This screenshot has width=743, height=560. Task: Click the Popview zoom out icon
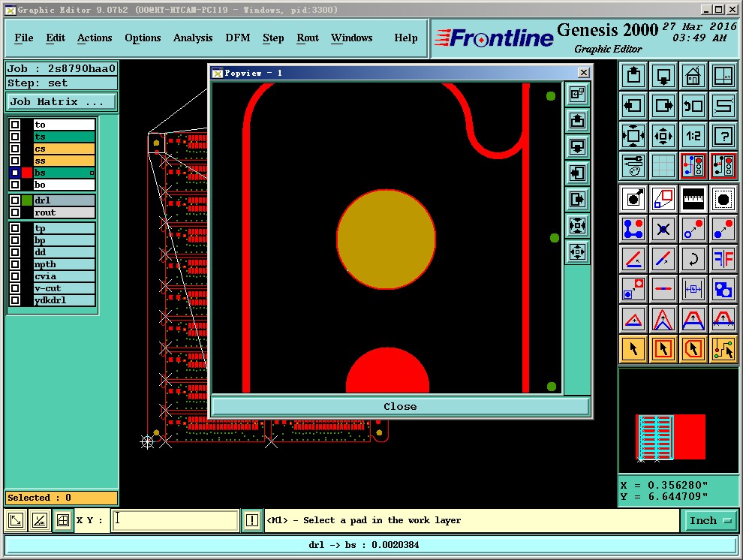pyautogui.click(x=578, y=251)
